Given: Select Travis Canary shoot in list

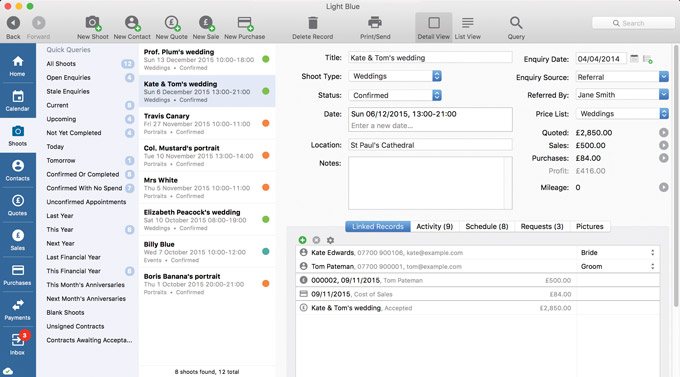Looking at the screenshot, I should click(207, 124).
